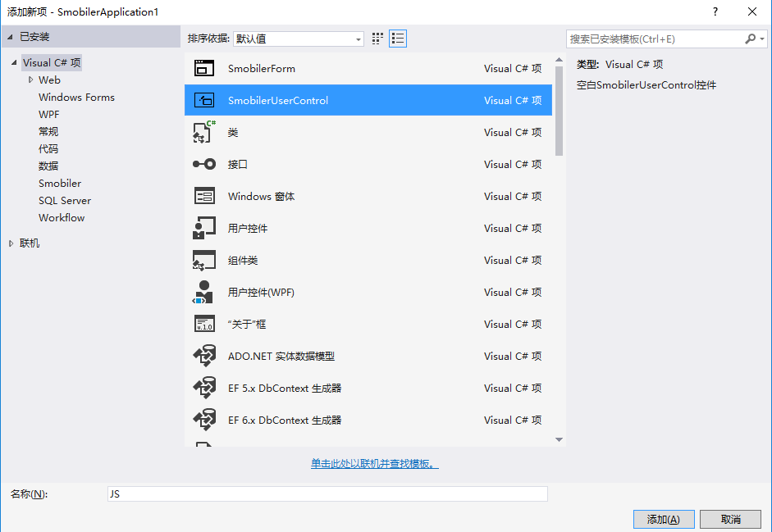Select the SmobilerForm text label
The height and width of the screenshot is (532, 772).
[x=262, y=68]
